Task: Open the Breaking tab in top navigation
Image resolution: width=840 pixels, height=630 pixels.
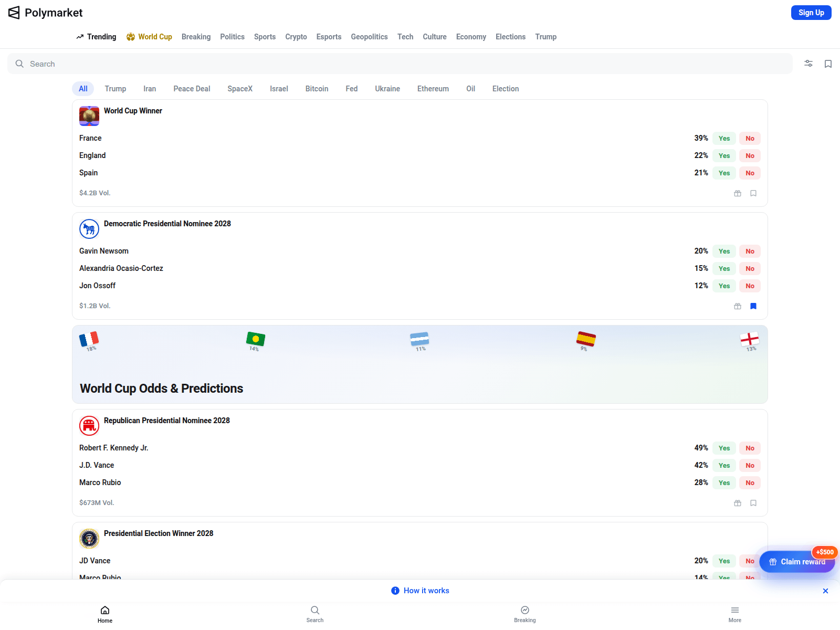Action: click(196, 37)
